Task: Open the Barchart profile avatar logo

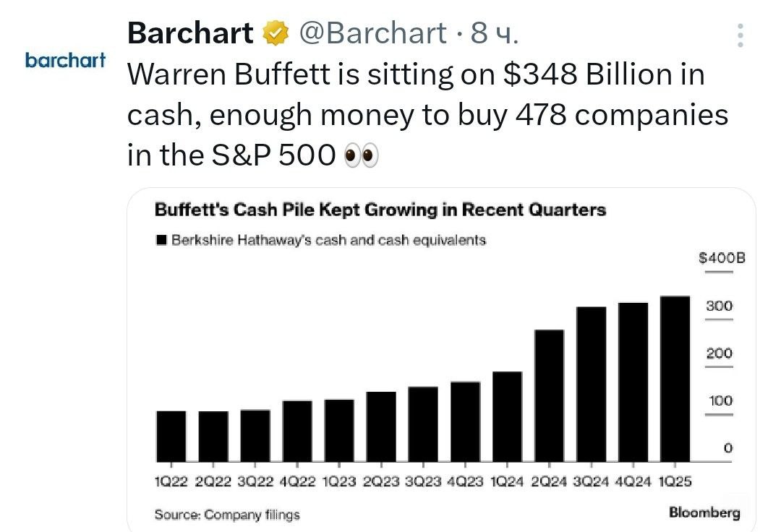Action: (65, 60)
